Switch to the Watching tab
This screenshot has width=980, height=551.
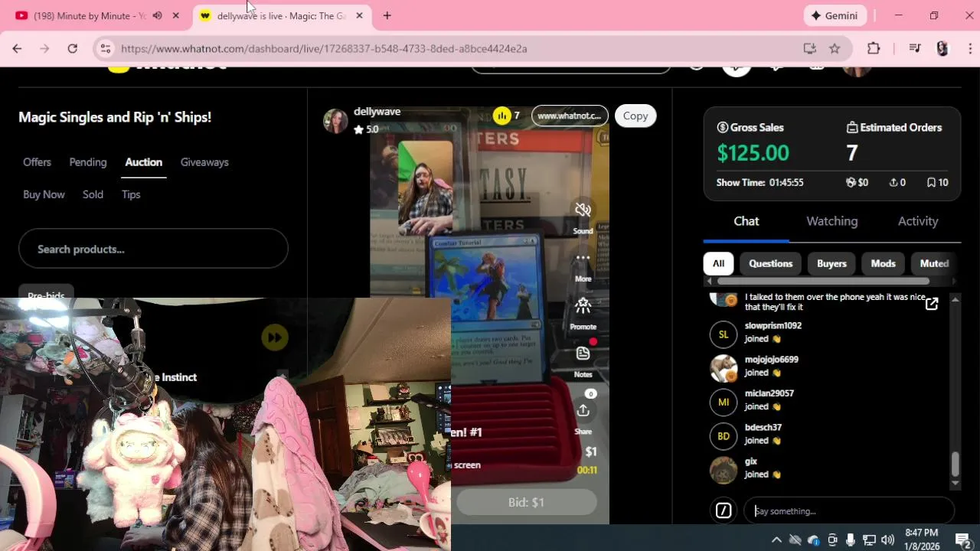click(x=832, y=221)
